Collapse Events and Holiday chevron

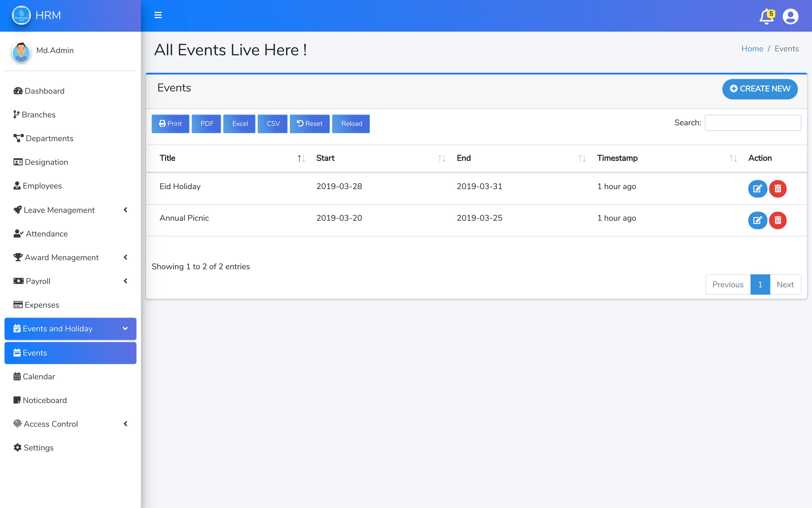point(125,329)
